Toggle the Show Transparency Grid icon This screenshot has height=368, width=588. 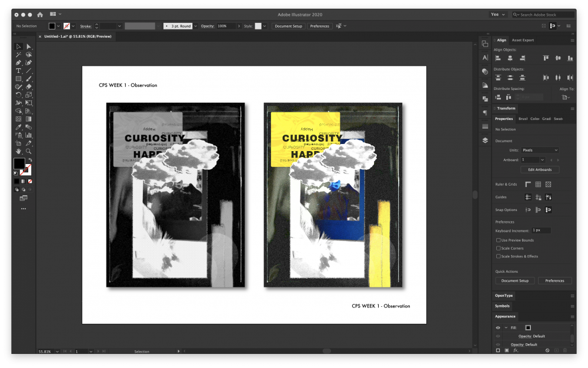548,185
